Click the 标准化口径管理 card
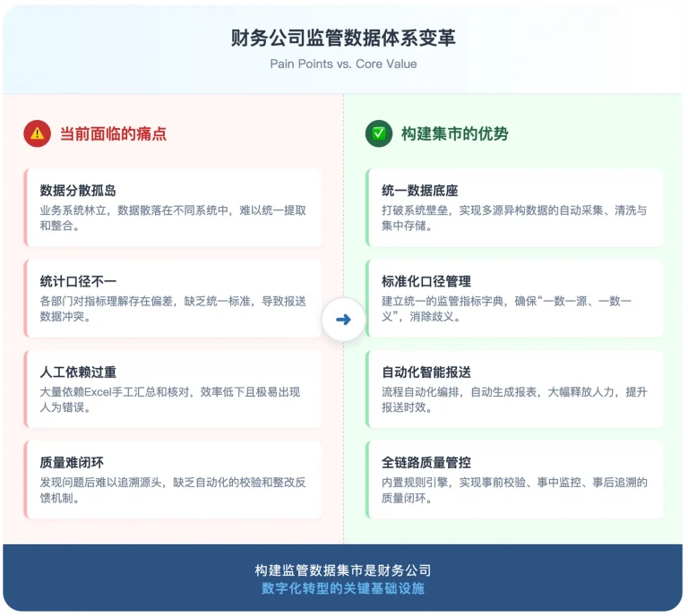Image resolution: width=688 pixels, height=616 pixels. coord(514,298)
